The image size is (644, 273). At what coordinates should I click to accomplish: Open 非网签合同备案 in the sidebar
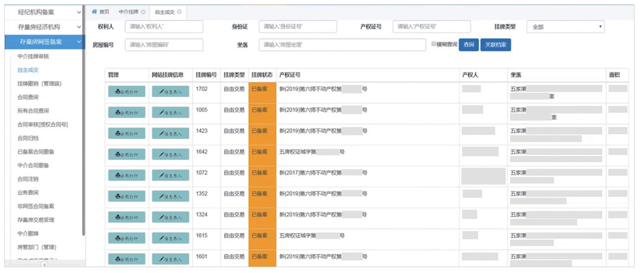click(36, 207)
